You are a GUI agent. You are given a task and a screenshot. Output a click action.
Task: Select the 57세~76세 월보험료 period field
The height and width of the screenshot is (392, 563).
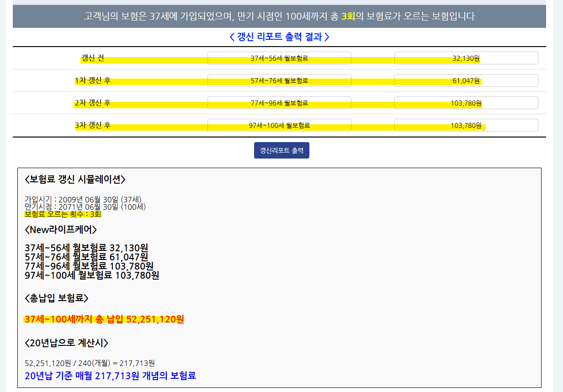[x=279, y=80]
